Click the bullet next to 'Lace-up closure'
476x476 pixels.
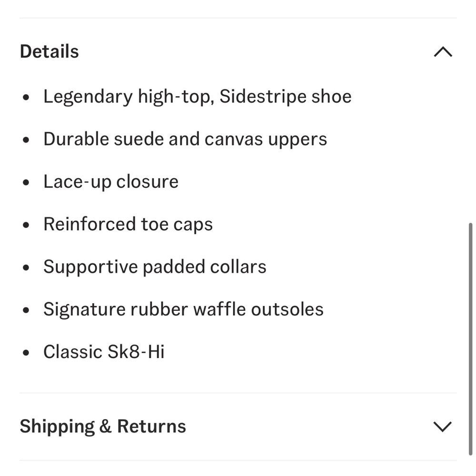[27, 183]
